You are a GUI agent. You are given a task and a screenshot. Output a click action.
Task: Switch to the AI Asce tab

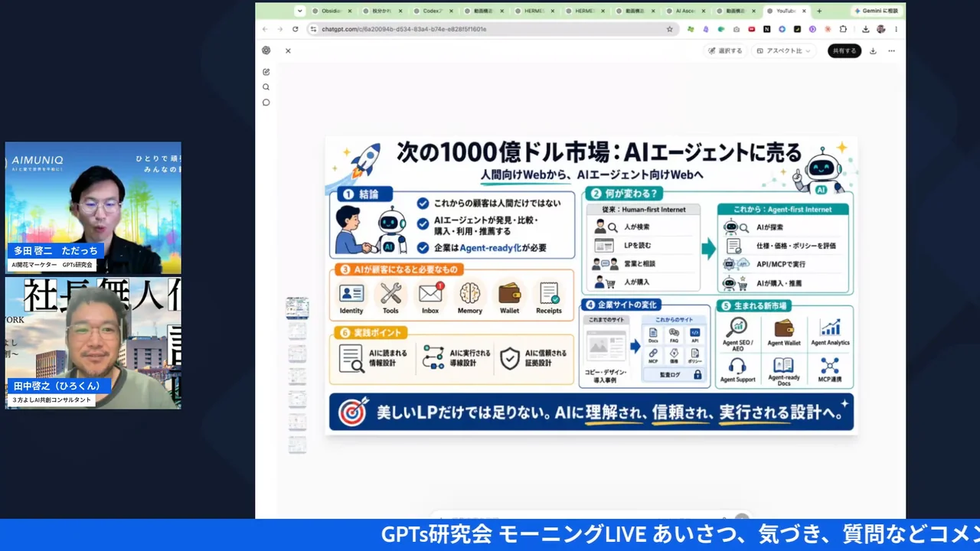[x=685, y=11]
